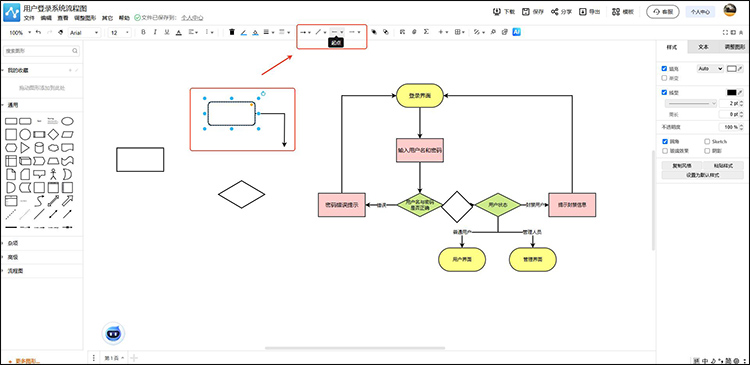Click the fill color bucket icon
The height and width of the screenshot is (365, 750).
[255, 32]
